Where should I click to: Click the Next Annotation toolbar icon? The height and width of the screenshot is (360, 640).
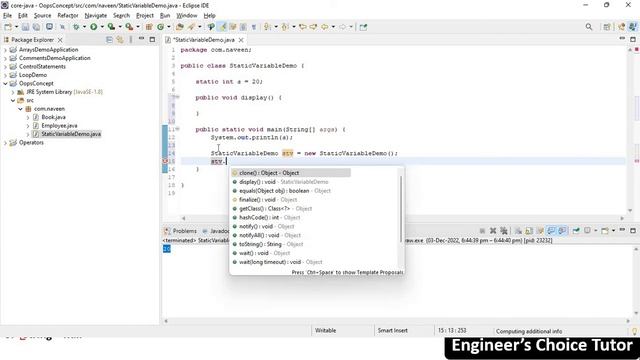coord(267,27)
